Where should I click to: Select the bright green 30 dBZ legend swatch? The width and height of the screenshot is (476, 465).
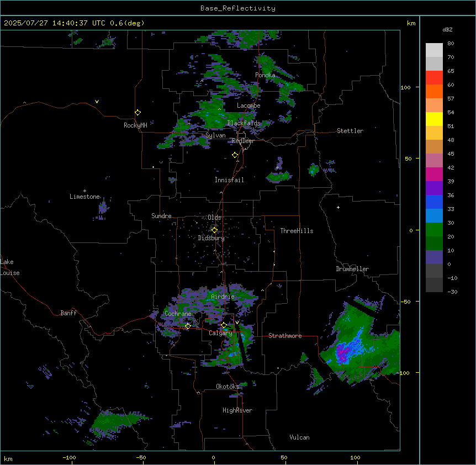tap(434, 230)
